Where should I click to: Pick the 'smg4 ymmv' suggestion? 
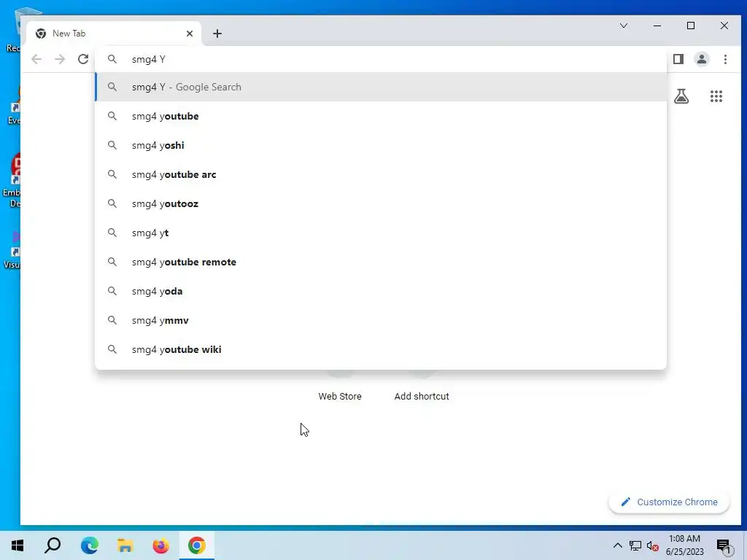381,320
